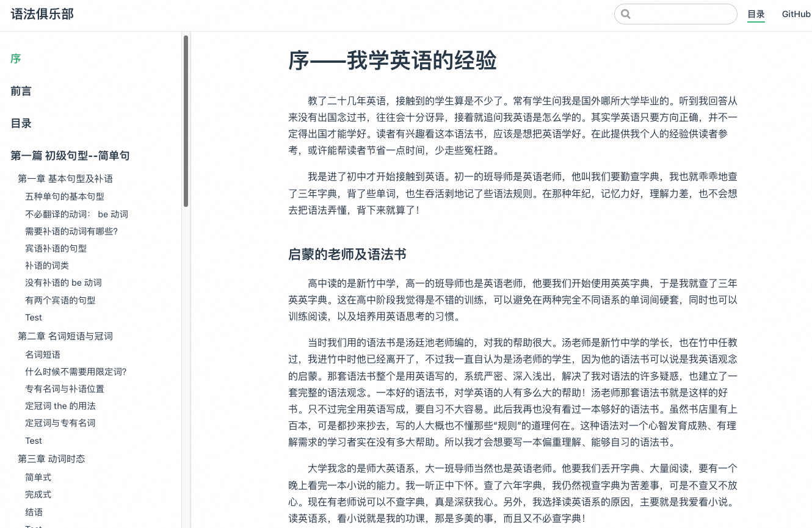Open 第二章 名词短语与冠词 chapter

65,336
